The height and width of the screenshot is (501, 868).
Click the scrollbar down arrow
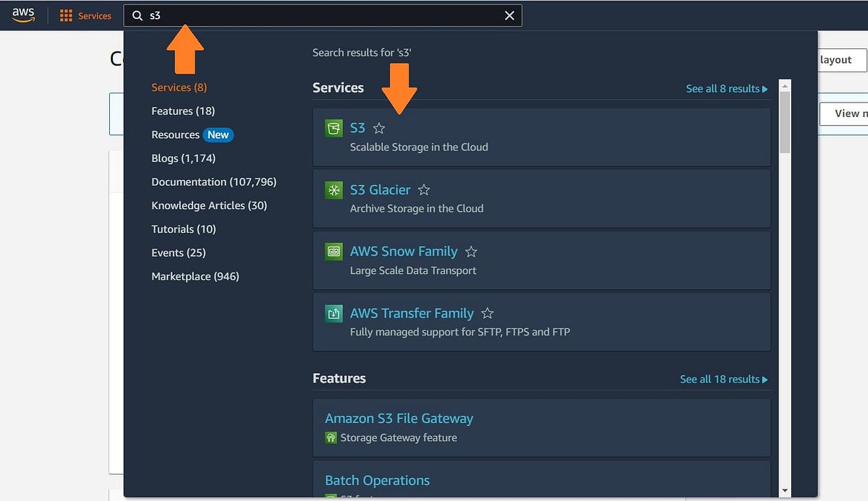click(785, 489)
